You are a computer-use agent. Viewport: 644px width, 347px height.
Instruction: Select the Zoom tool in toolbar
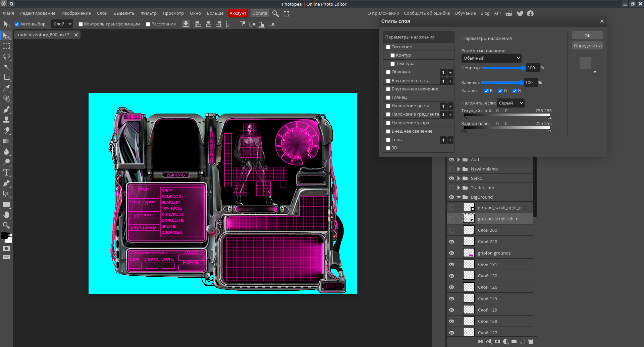(x=6, y=225)
